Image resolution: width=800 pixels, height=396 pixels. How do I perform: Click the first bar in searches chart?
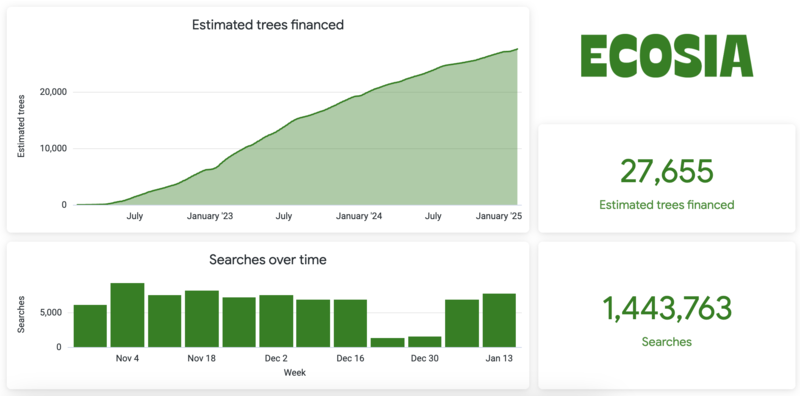pyautogui.click(x=90, y=326)
